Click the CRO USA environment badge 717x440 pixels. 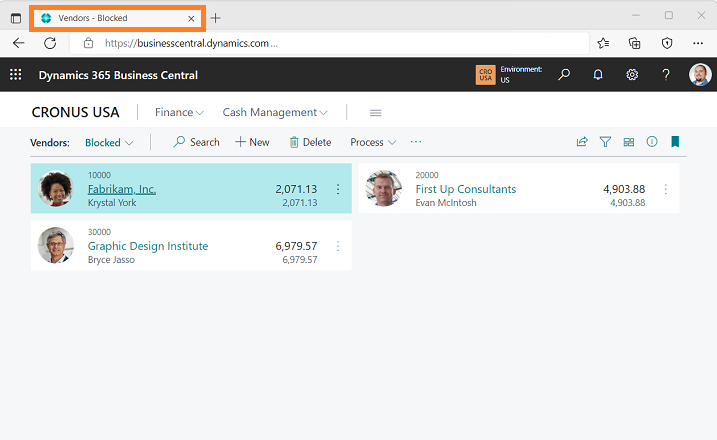tap(485, 75)
